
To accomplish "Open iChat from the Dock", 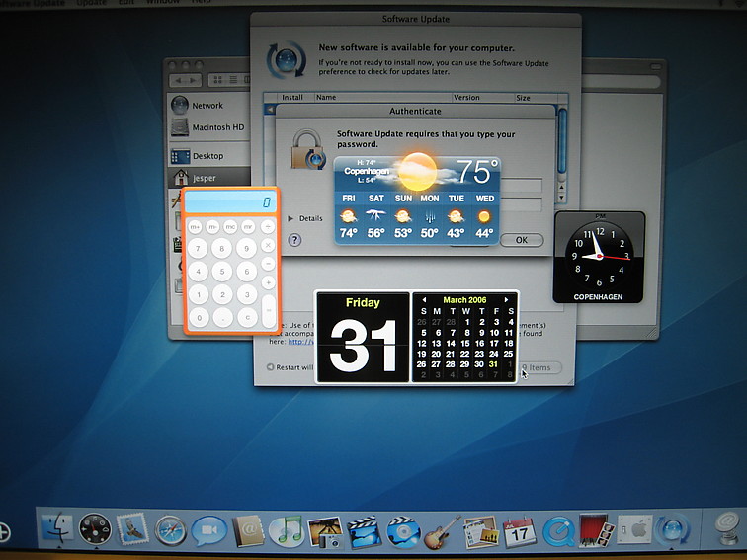I will (208, 531).
